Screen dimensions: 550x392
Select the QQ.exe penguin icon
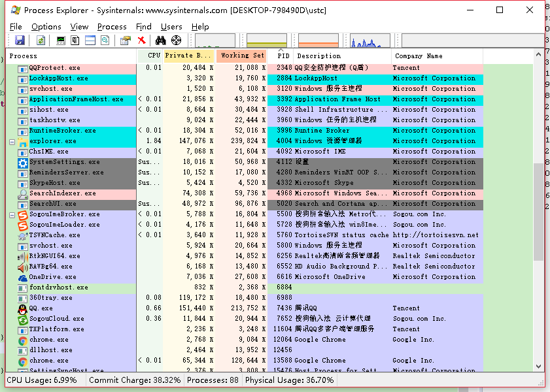(23, 309)
